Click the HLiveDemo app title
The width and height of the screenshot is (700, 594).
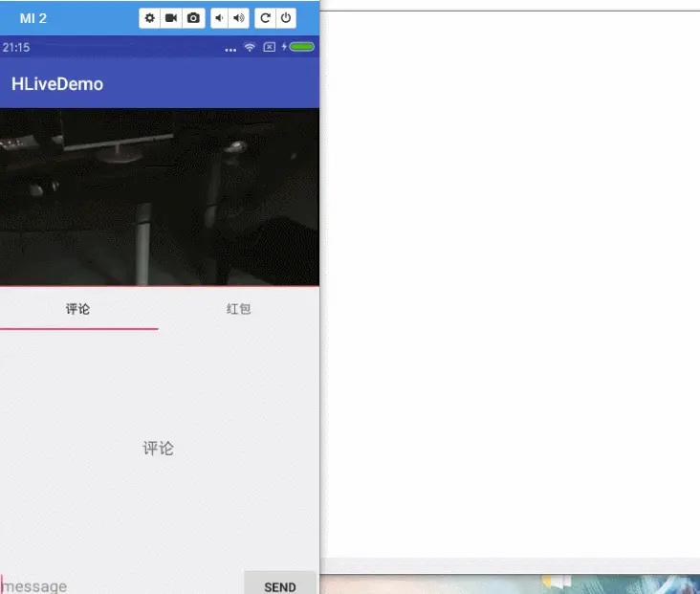tap(57, 84)
